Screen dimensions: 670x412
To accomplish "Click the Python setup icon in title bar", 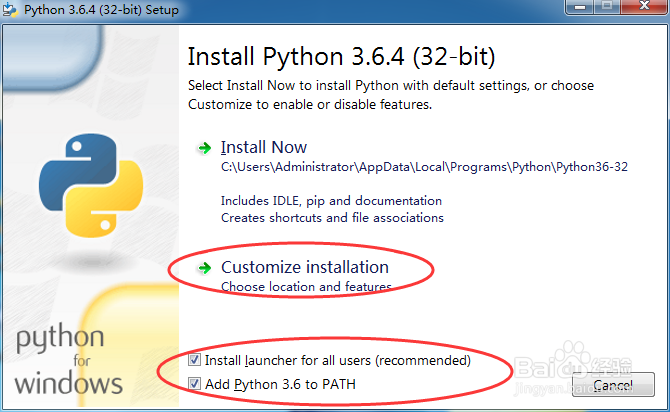I will pyautogui.click(x=9, y=10).
